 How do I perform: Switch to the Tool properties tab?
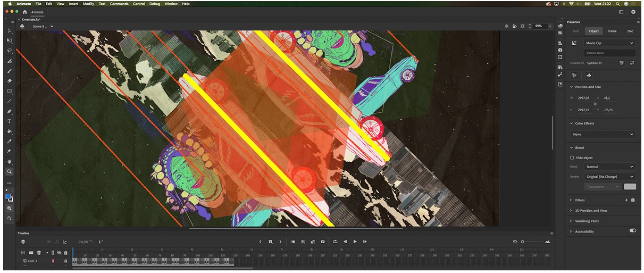coord(576,31)
